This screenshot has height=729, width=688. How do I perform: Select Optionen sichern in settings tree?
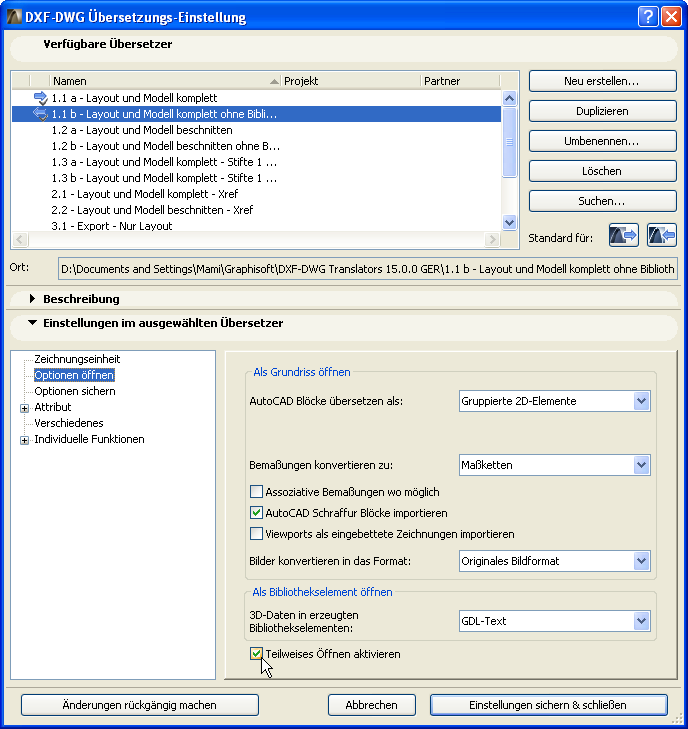click(x=74, y=391)
